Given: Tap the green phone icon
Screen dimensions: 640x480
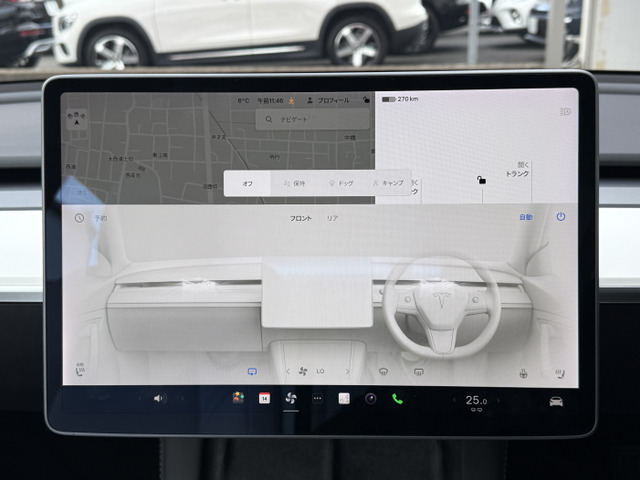Looking at the screenshot, I should (x=397, y=398).
